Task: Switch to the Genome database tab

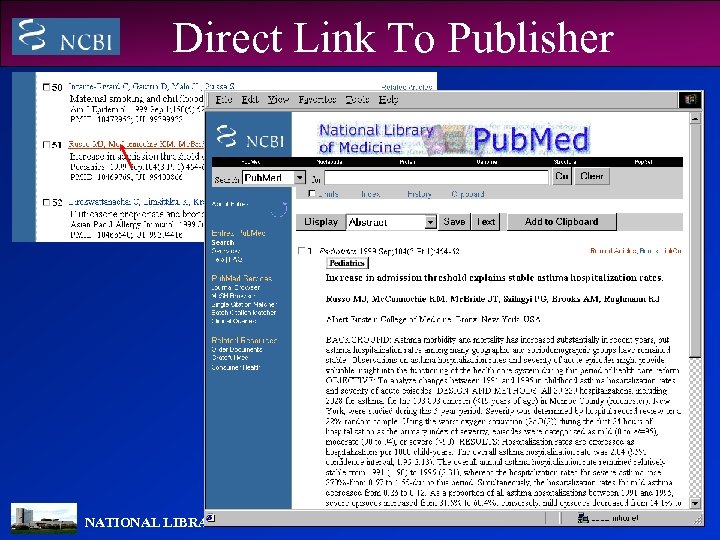Action: (x=487, y=162)
